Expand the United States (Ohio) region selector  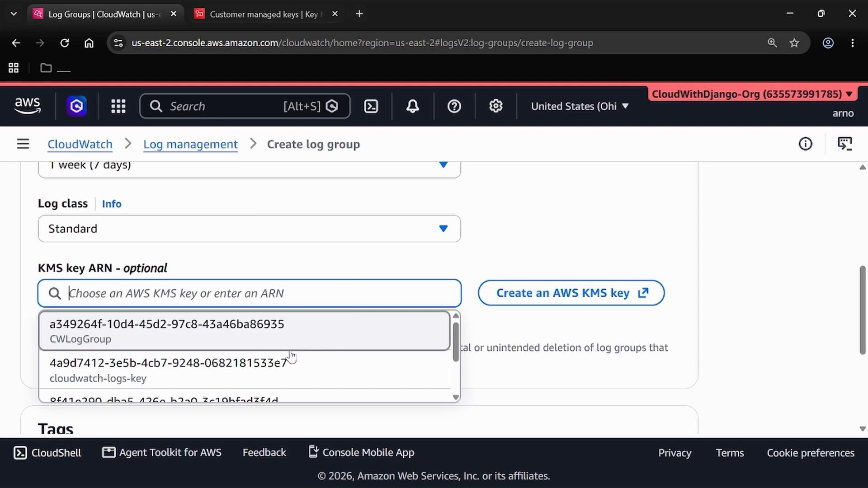point(580,106)
